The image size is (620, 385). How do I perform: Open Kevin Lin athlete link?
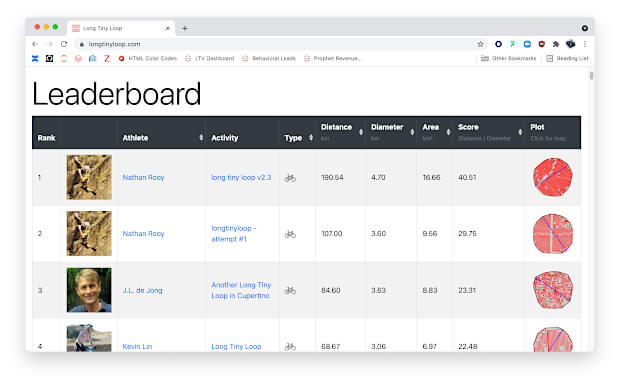coord(137,347)
